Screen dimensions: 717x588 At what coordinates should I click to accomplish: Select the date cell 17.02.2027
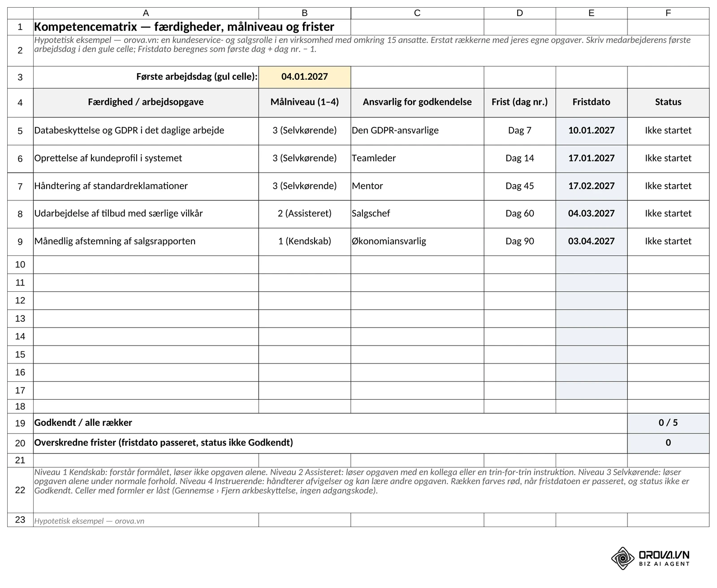tap(592, 186)
